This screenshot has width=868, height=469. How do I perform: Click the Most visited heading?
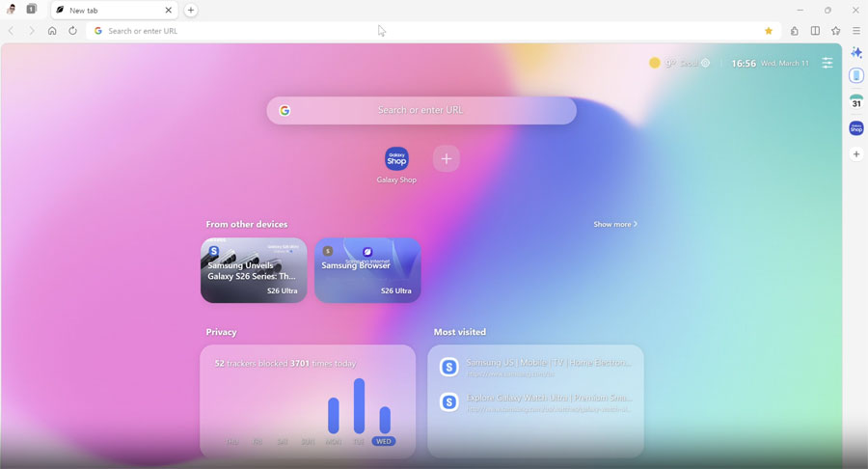[x=460, y=332]
